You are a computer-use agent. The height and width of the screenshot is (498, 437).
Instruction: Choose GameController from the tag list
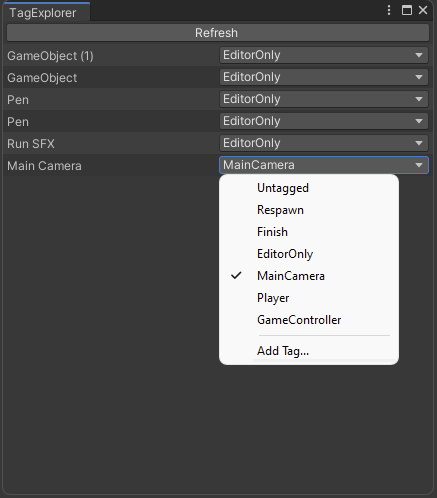point(309,320)
